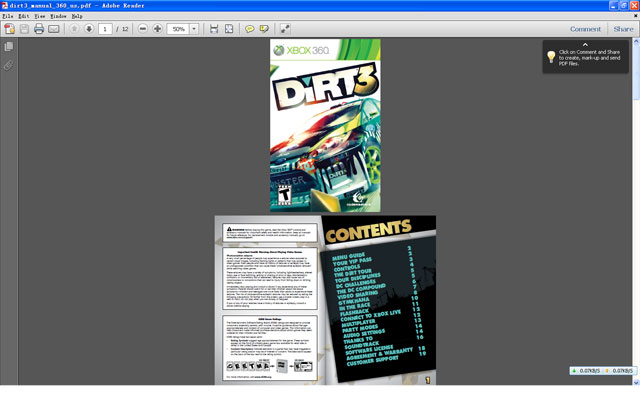Select the highlight text tool

pyautogui.click(x=264, y=29)
